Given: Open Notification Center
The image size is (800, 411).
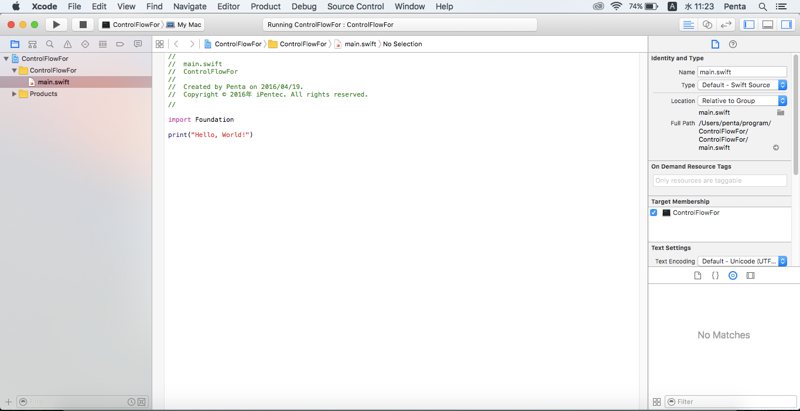Looking at the screenshot, I should click(781, 7).
